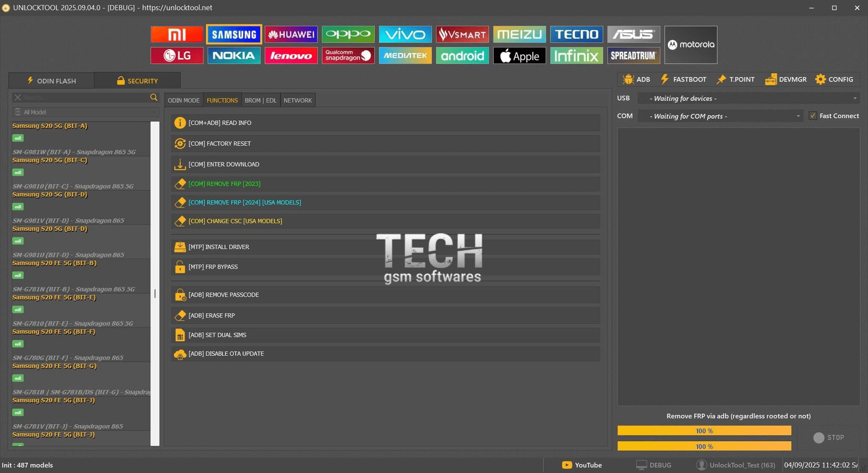Open the NETWORK tab
The height and width of the screenshot is (473, 868).
tap(298, 100)
